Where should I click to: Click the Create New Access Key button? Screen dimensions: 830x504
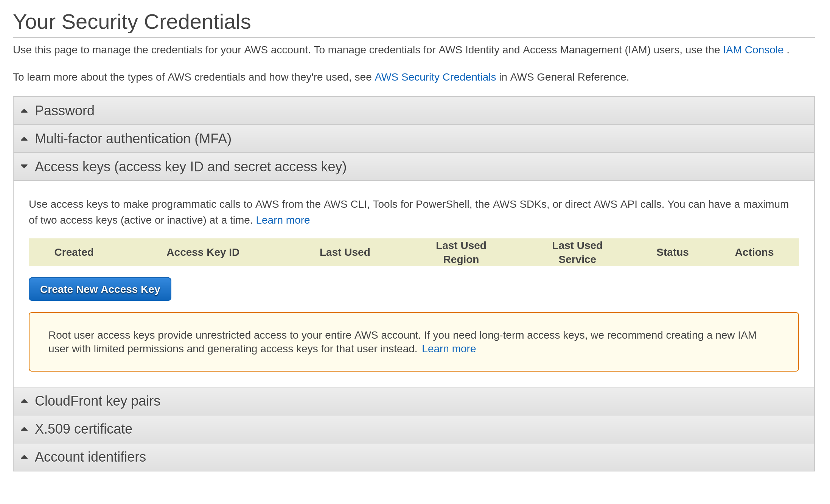coord(100,289)
